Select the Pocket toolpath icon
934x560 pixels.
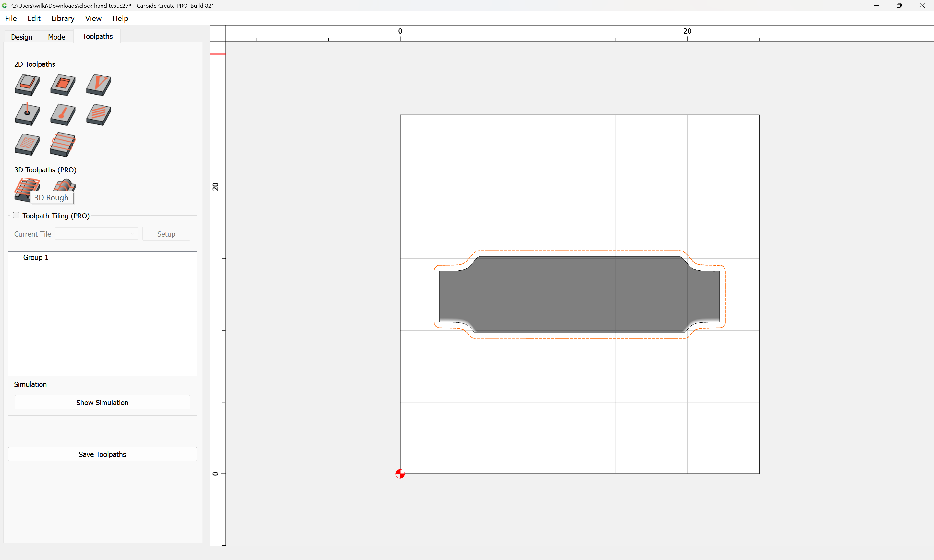[63, 85]
